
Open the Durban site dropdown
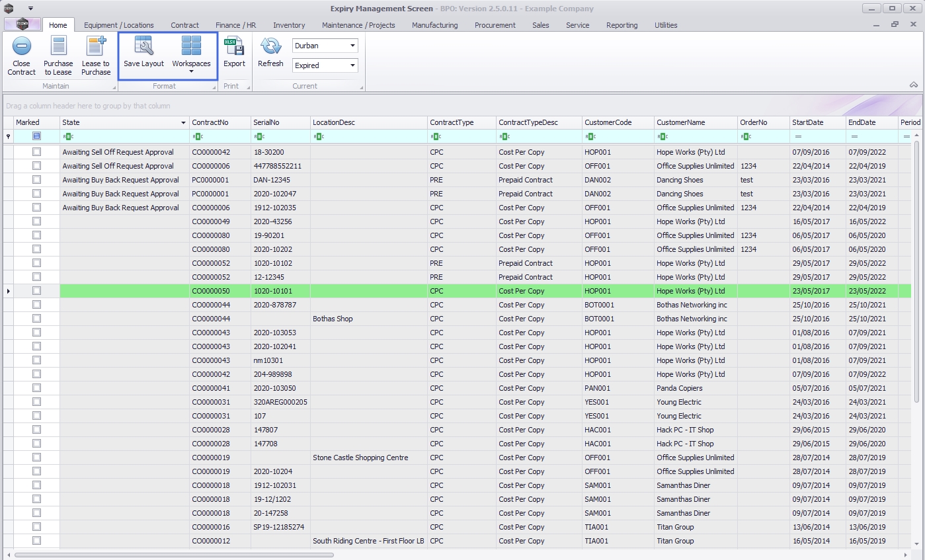tap(352, 46)
